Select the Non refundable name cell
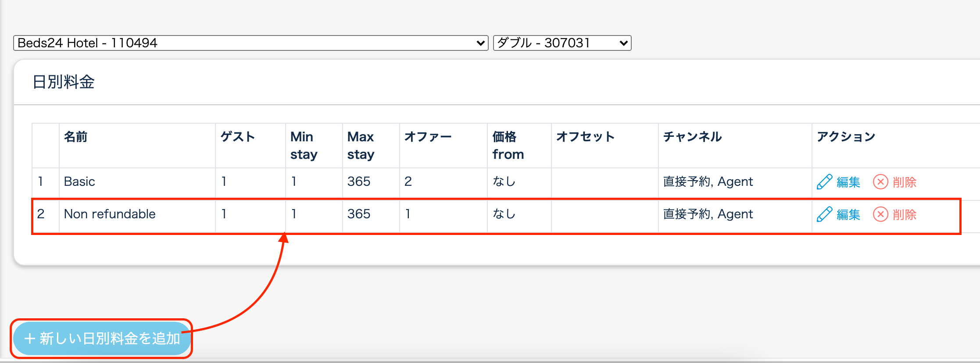Screen dimensions: 980x363 coord(110,214)
